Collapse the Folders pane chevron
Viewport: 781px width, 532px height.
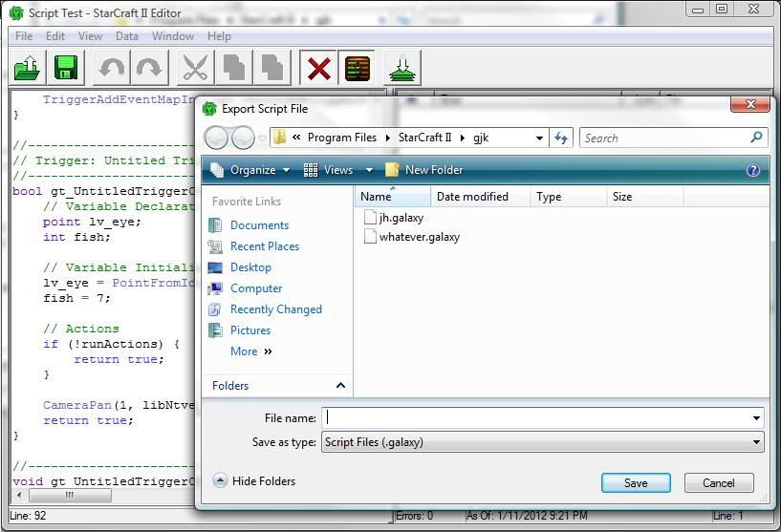[x=340, y=386]
